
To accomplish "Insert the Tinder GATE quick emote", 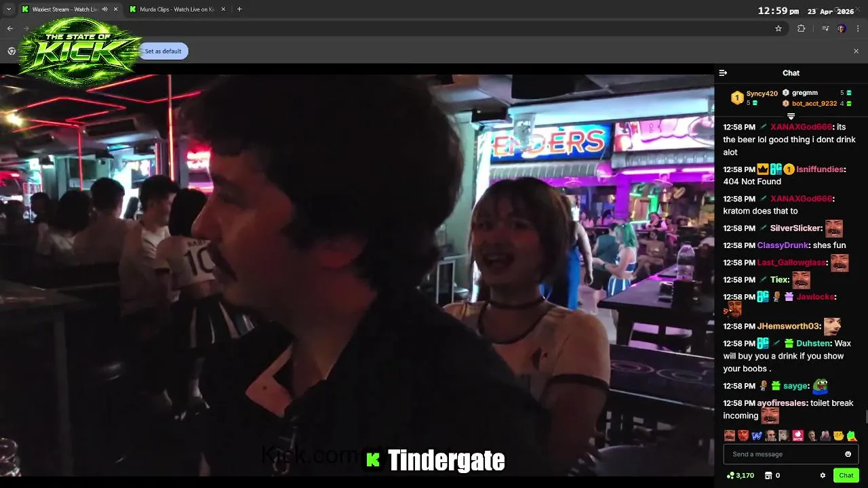I will pos(798,435).
